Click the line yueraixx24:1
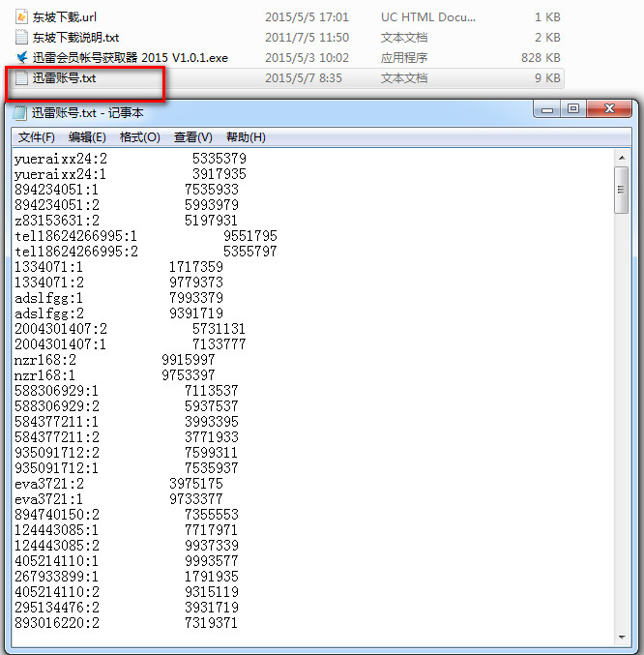Viewport: 644px width, 655px height. click(61, 174)
